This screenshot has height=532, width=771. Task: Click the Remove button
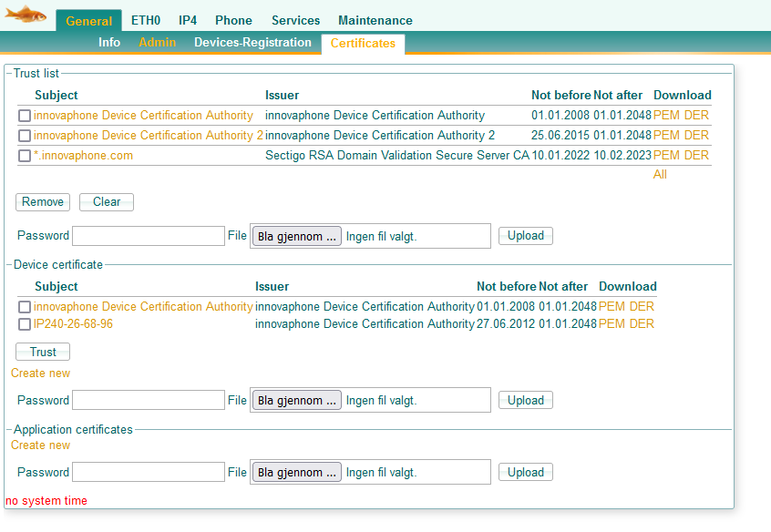[x=43, y=202]
